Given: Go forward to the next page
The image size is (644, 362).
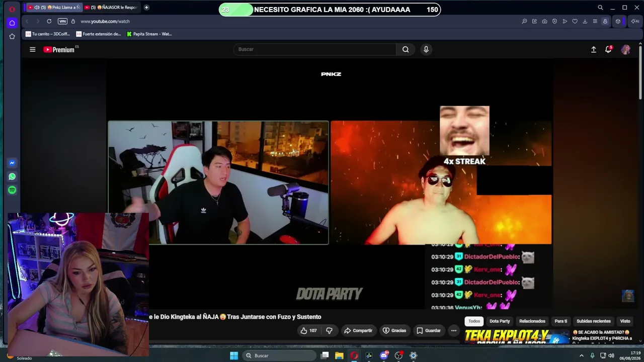Looking at the screenshot, I should (37, 21).
